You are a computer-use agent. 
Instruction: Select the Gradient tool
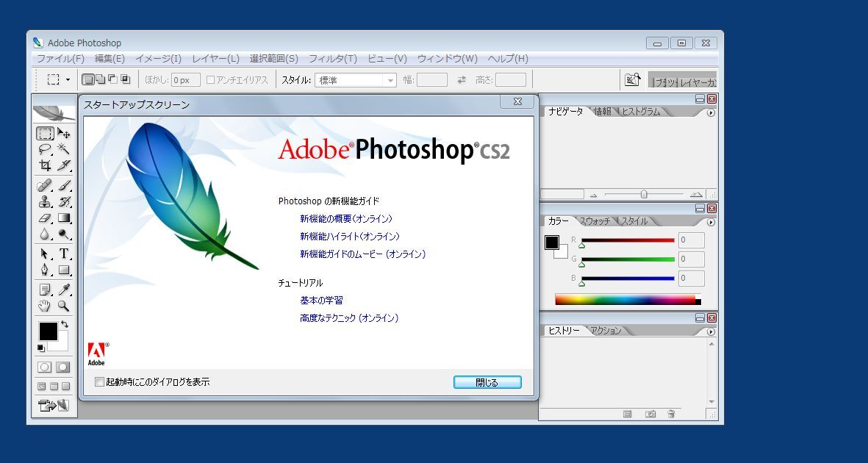click(64, 218)
